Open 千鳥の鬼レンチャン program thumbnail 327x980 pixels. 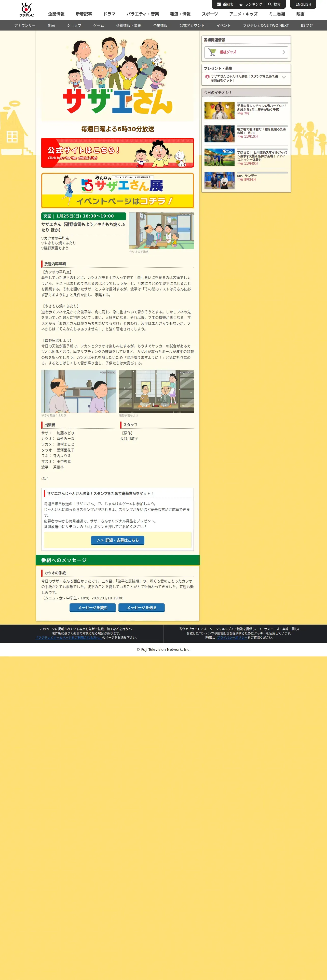[x=219, y=111]
